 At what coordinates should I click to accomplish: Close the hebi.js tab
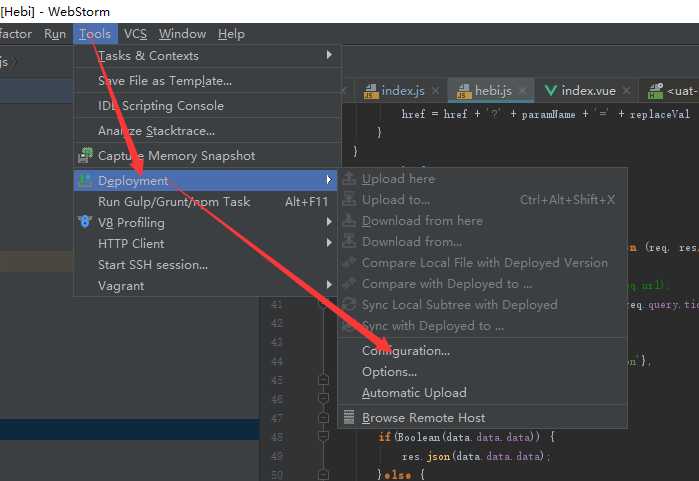click(x=523, y=91)
